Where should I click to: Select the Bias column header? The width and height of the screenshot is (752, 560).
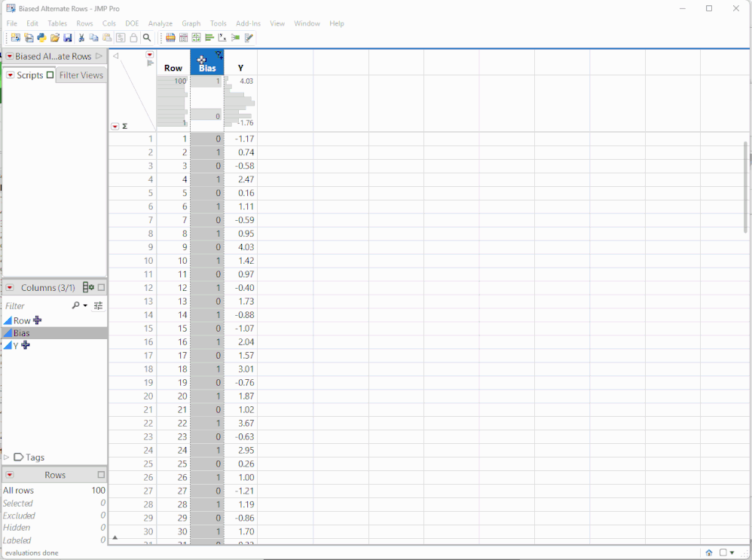(207, 68)
